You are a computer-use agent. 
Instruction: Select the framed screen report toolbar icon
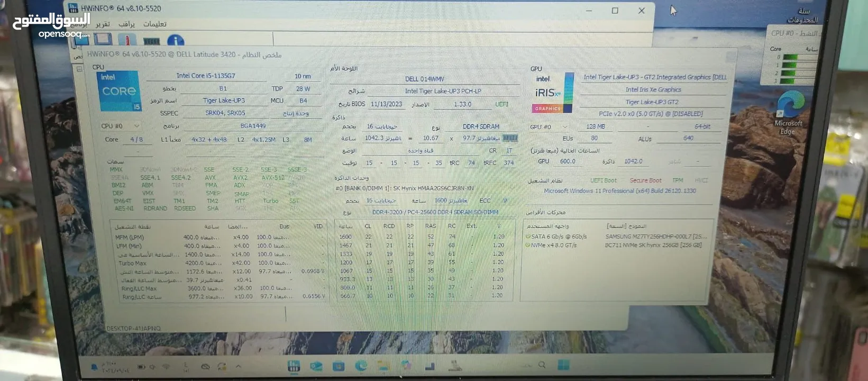(x=103, y=39)
